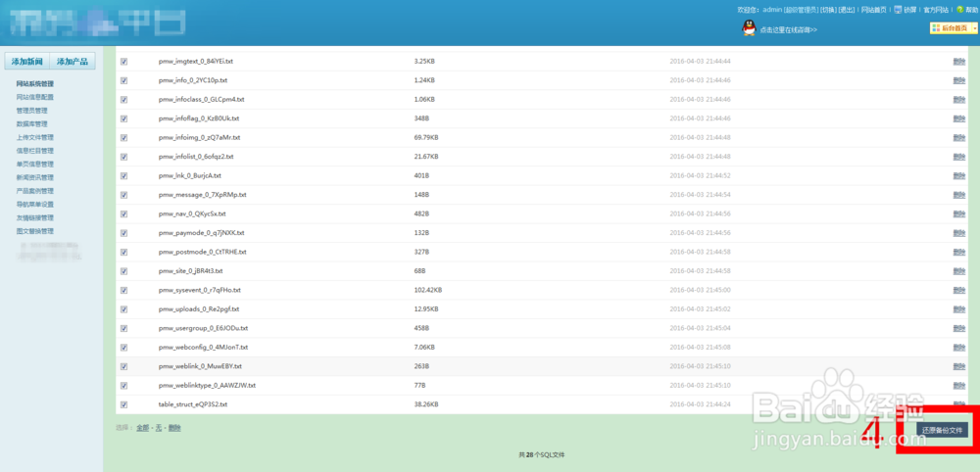
Task: Open 信息栏目管理 in the sidebar
Action: (x=35, y=151)
